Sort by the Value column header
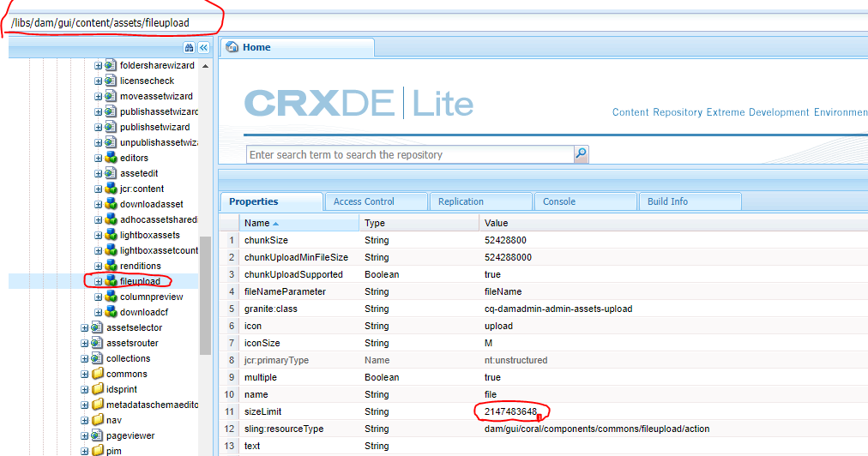868x456 pixels. click(673, 223)
